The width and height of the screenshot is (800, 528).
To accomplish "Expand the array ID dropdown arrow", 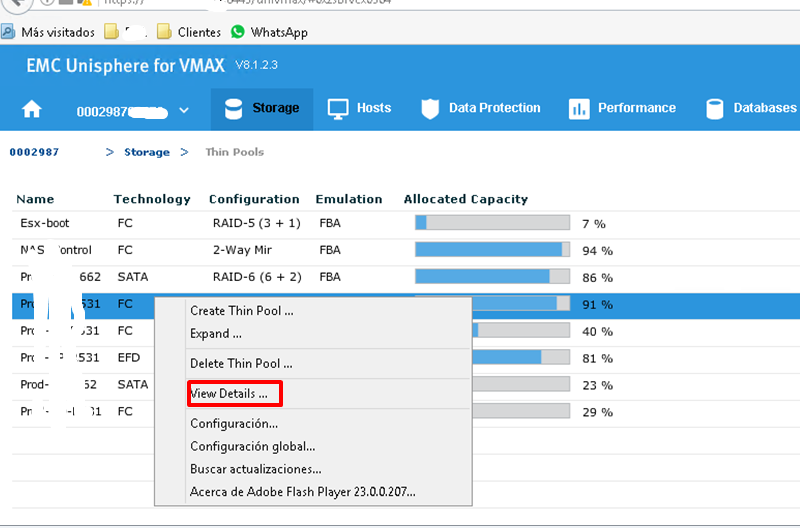I will click(184, 110).
